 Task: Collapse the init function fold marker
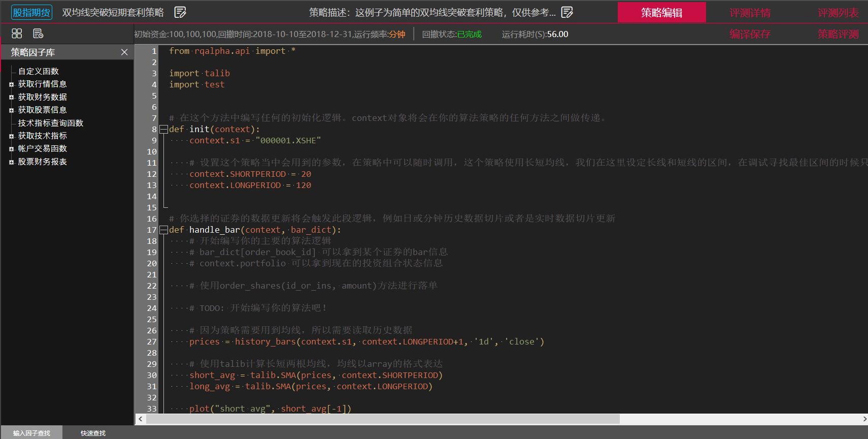point(163,130)
